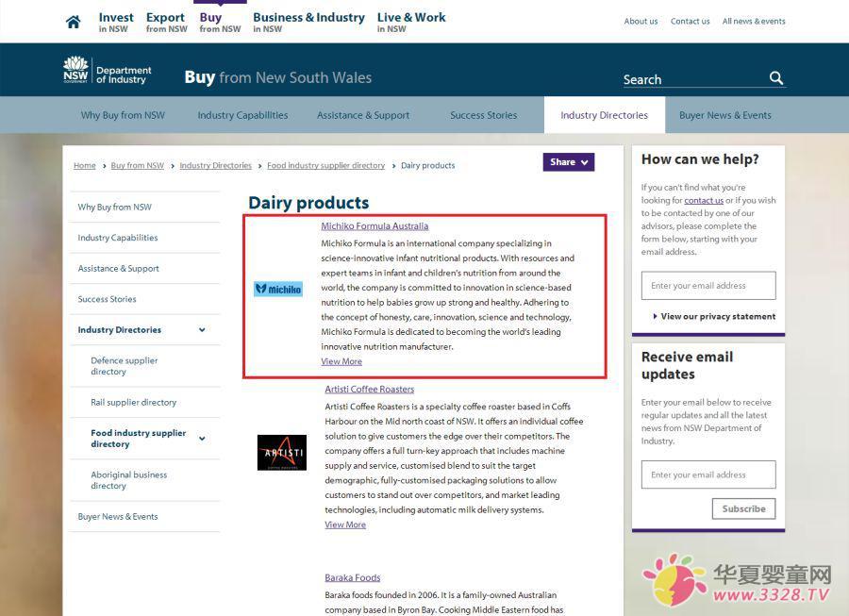This screenshot has width=849, height=616.
Task: Click the Artisti Coffee Roasters logo
Action: tap(281, 453)
